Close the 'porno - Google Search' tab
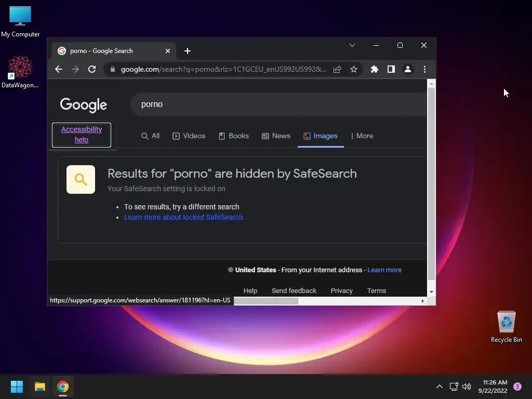 [168, 51]
